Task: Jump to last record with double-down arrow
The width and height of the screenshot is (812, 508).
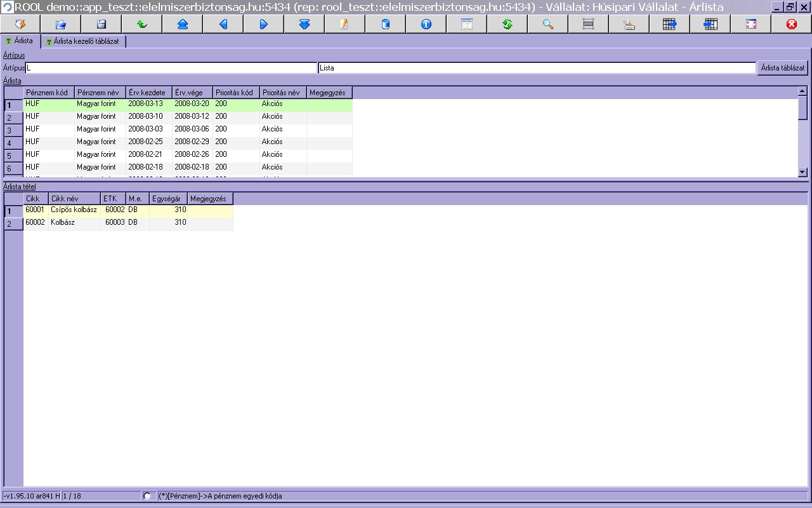Action: pos(304,24)
